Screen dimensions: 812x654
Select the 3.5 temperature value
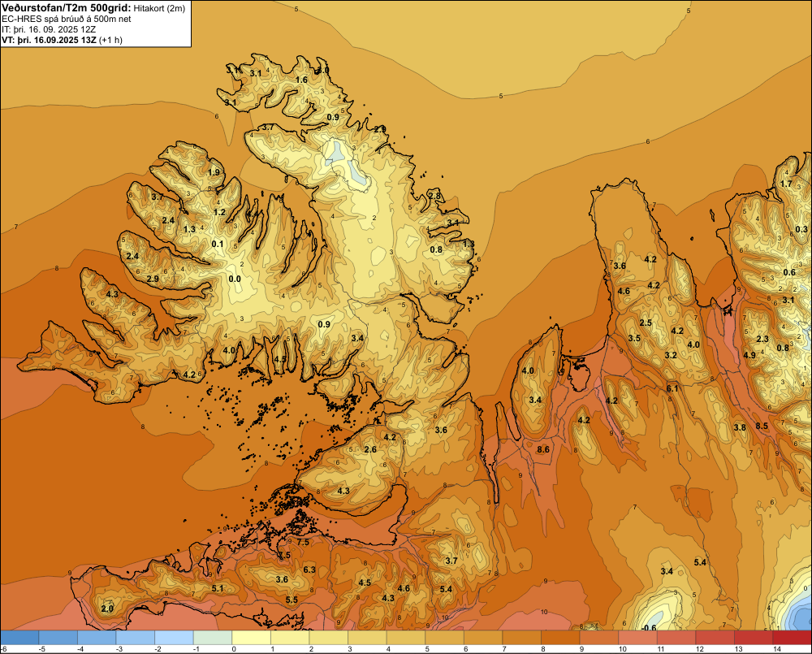634,338
